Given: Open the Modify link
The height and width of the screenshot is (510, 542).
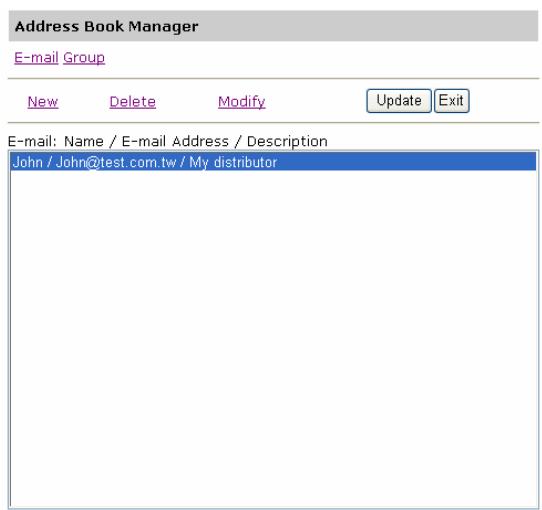Looking at the screenshot, I should [242, 102].
